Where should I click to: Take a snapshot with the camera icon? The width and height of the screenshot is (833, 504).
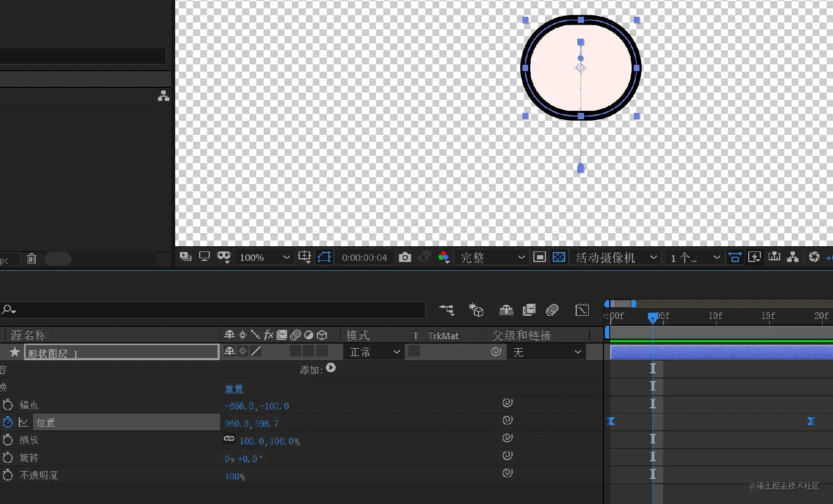tap(405, 257)
